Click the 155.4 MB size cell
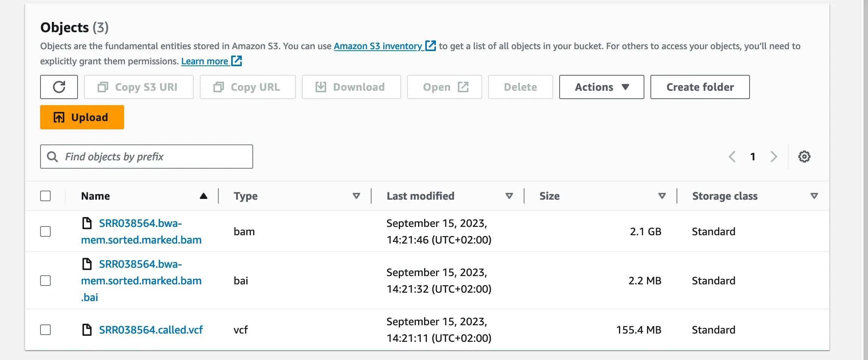 [x=639, y=330]
